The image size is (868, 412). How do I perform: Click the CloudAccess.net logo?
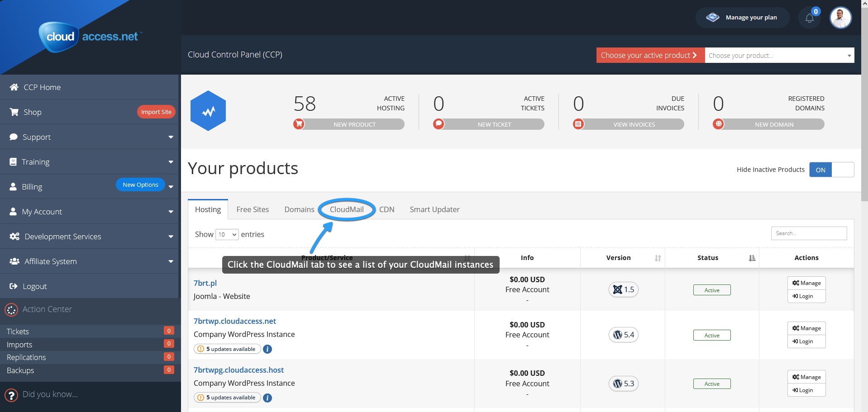coord(90,37)
